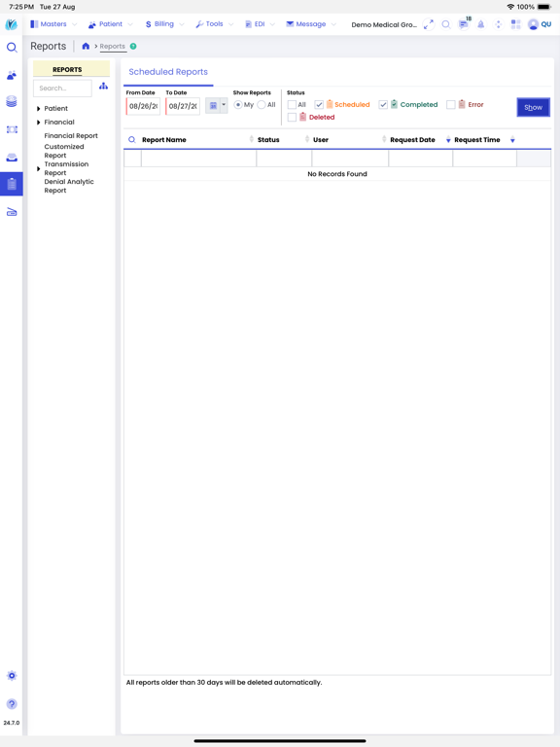Open the QU user profile avatar
This screenshot has width=560, height=747.
pyautogui.click(x=534, y=24)
